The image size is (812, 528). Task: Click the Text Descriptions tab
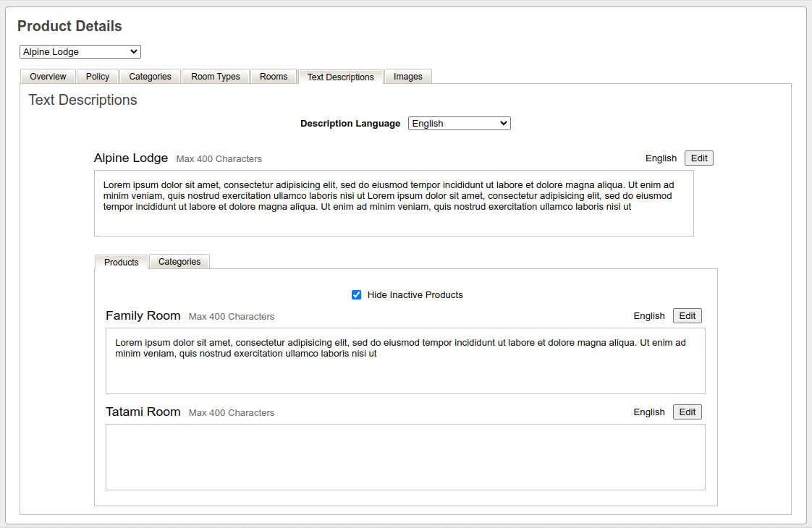pyautogui.click(x=340, y=77)
